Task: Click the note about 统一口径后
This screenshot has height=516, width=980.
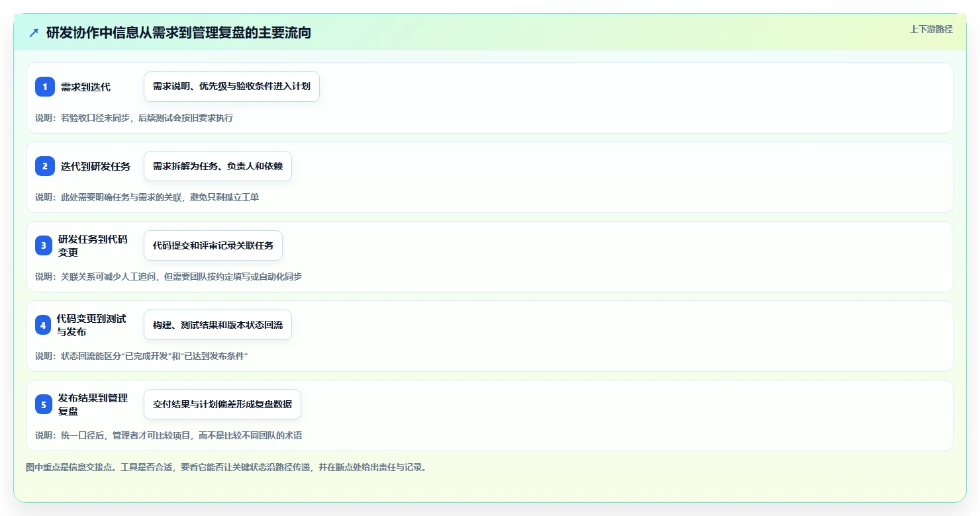Action: pyautogui.click(x=169, y=435)
